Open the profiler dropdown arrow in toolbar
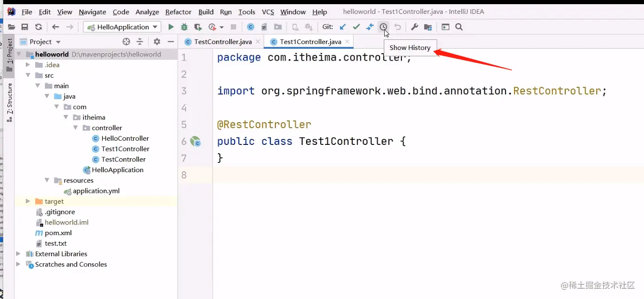The width and height of the screenshot is (644, 299). (x=222, y=27)
